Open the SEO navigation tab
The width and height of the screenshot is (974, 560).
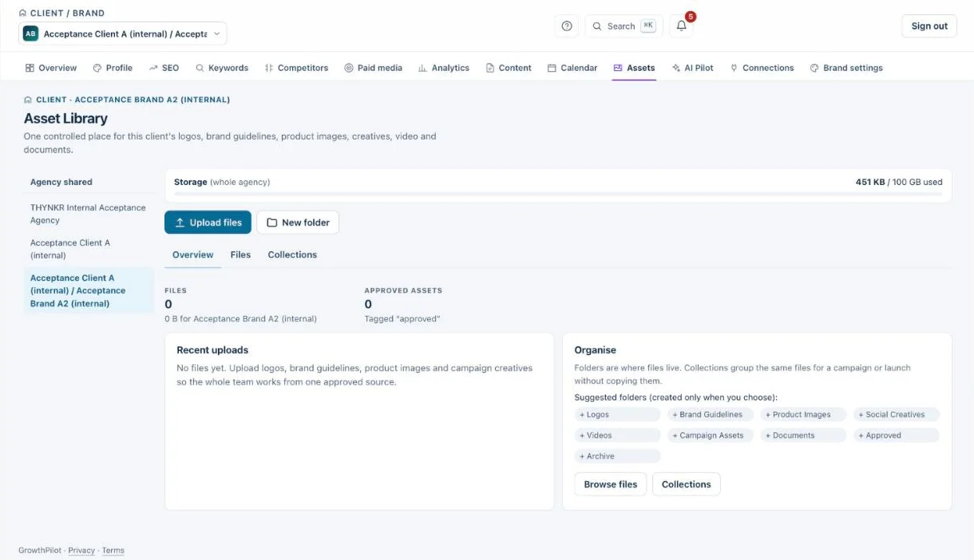163,68
